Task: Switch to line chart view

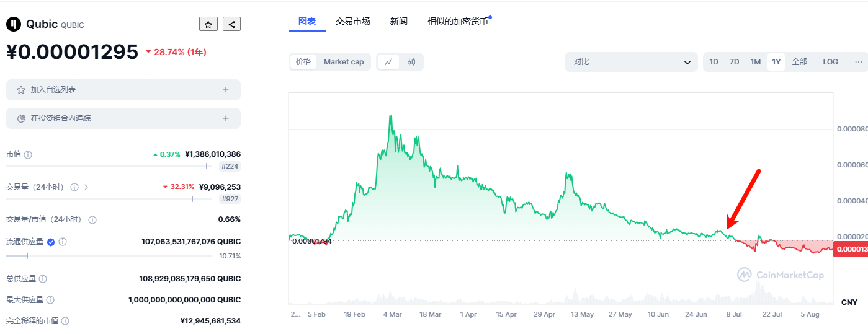Action: [x=388, y=62]
